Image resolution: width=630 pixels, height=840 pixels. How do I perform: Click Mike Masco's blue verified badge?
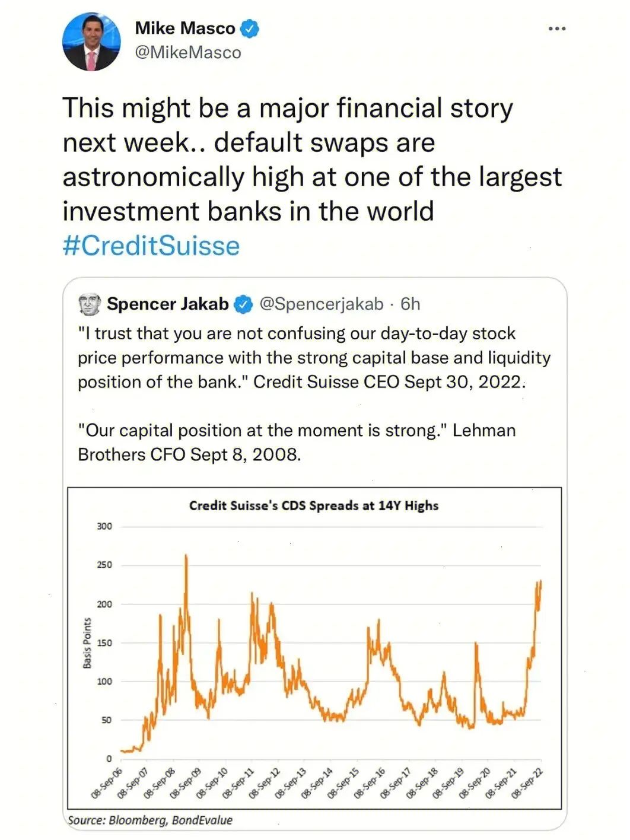coord(249,28)
